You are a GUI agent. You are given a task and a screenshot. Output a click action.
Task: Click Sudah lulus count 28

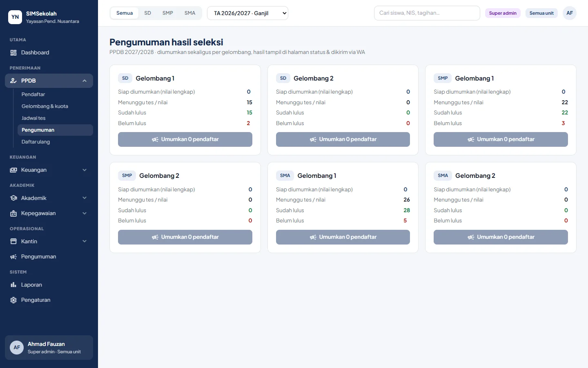tap(407, 211)
